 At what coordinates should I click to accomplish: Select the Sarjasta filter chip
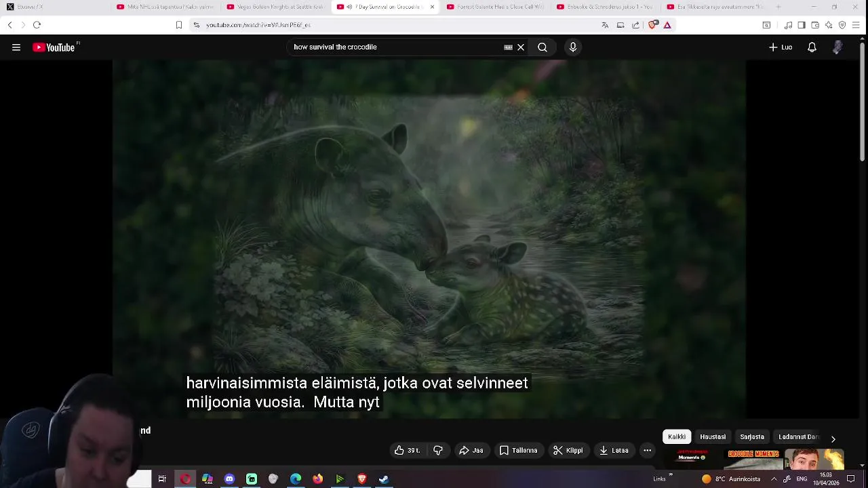(752, 437)
